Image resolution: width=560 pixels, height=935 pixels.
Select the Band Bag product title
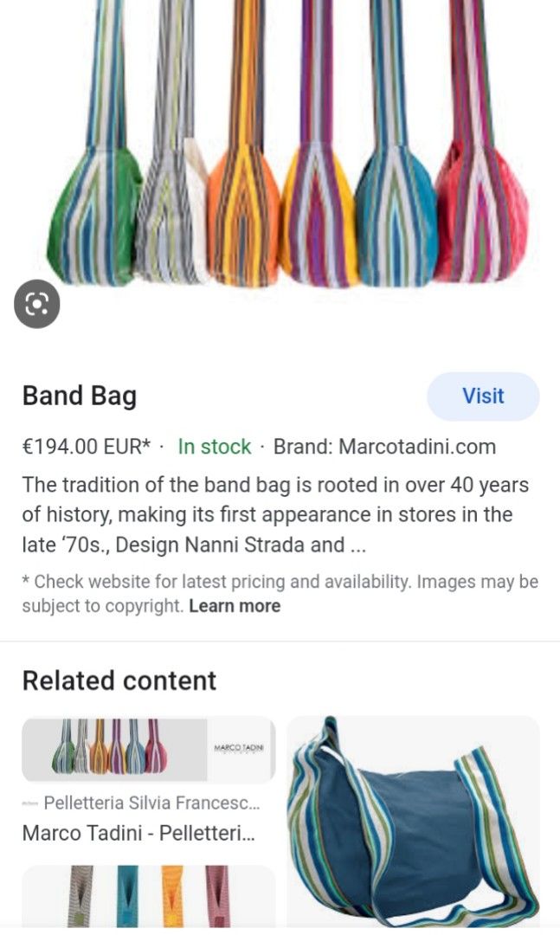pyautogui.click(x=80, y=396)
